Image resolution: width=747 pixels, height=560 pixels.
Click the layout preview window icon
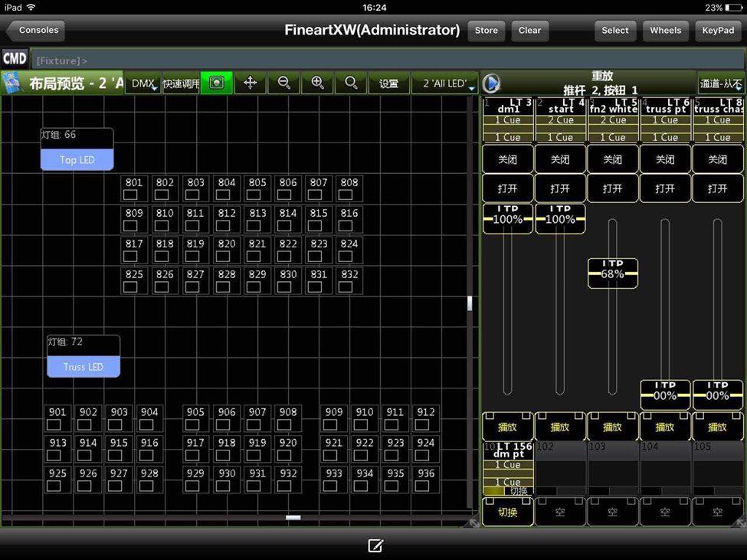point(12,83)
